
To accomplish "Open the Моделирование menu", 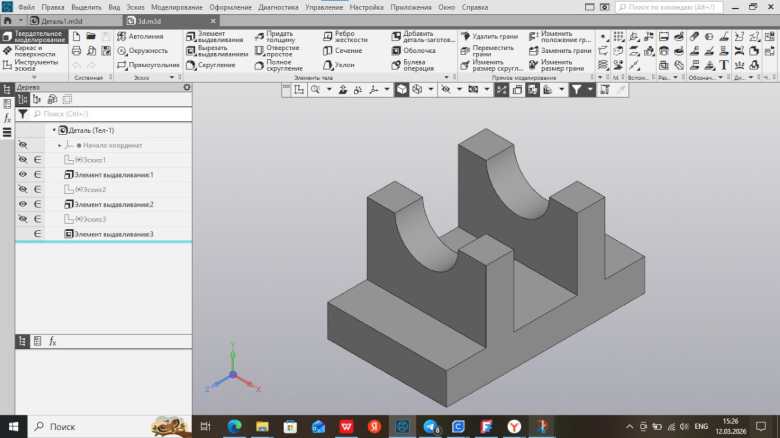I will click(x=176, y=7).
